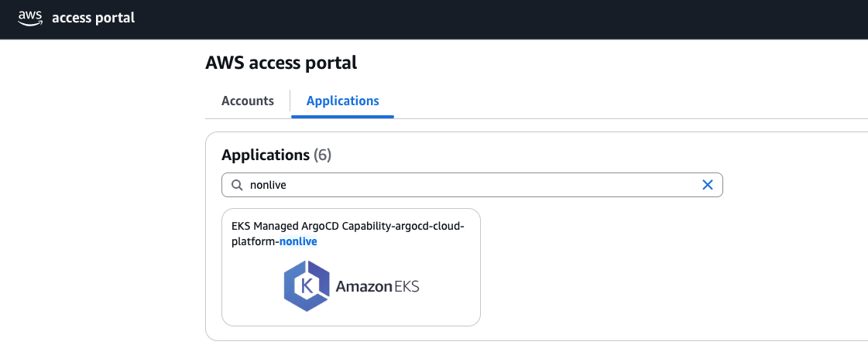
Task: Click the AWS access portal heading
Action: click(281, 63)
